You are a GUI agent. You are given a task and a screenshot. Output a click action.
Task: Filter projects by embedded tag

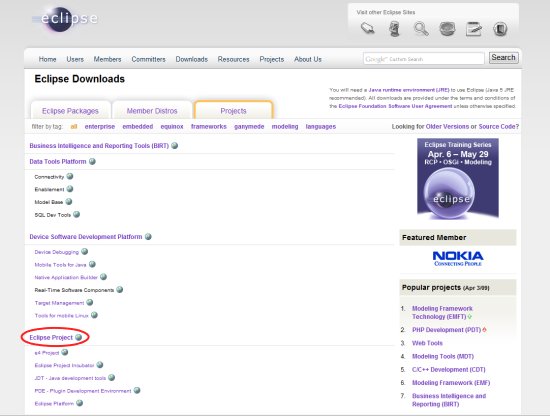click(138, 126)
